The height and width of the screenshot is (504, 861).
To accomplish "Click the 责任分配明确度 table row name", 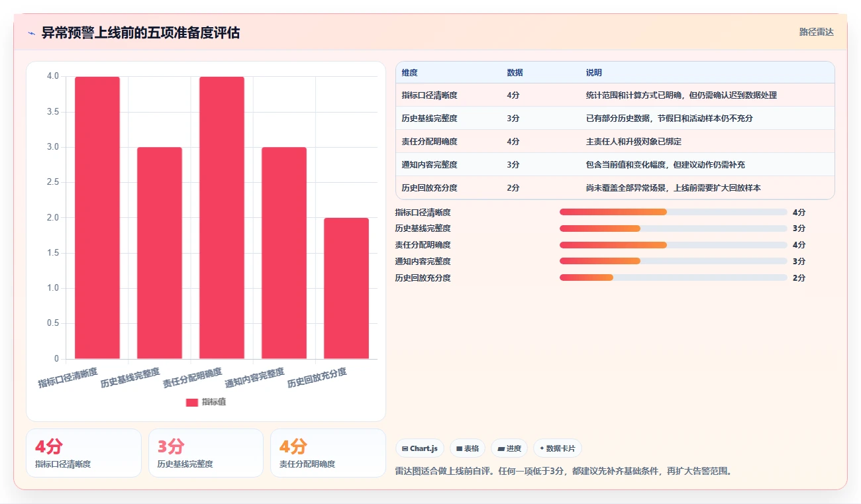I will 429,142.
